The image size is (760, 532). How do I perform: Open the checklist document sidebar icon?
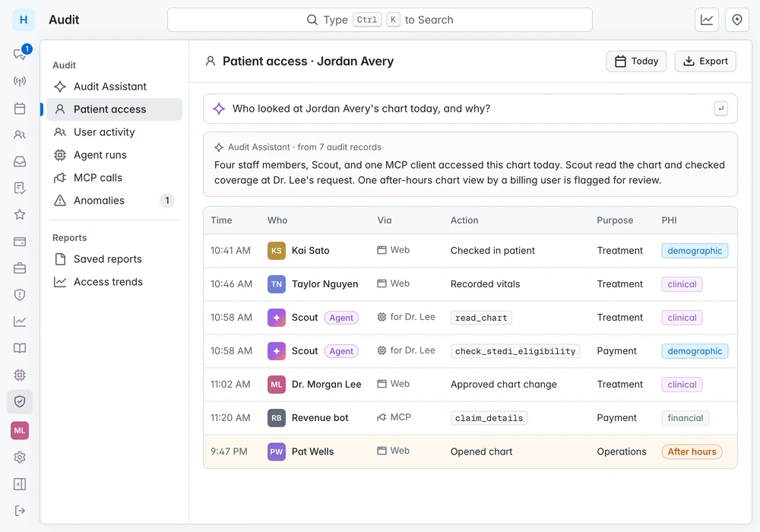20,188
